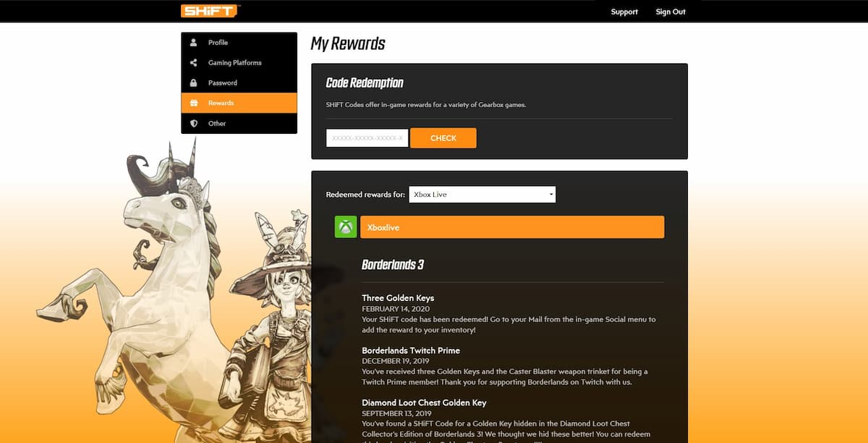The width and height of the screenshot is (868, 443).
Task: Open the Profile menu item
Action: point(218,43)
